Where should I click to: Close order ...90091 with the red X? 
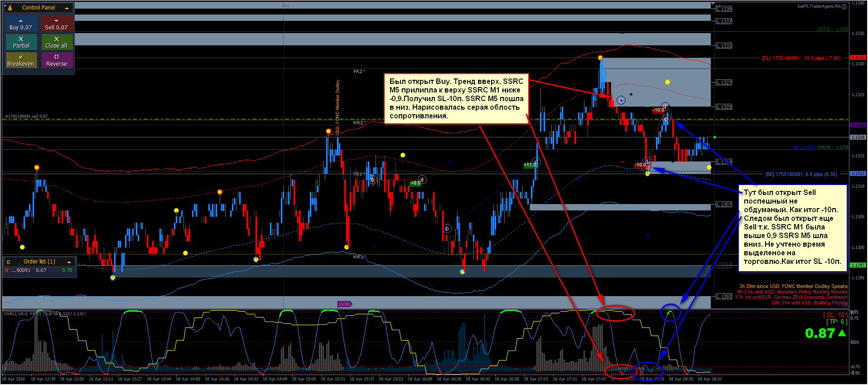6,270
